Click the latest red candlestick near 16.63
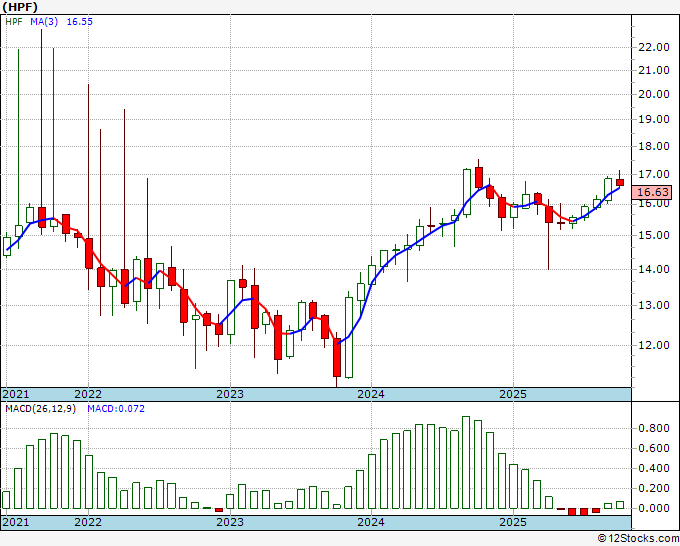The height and width of the screenshot is (546, 680). click(620, 182)
